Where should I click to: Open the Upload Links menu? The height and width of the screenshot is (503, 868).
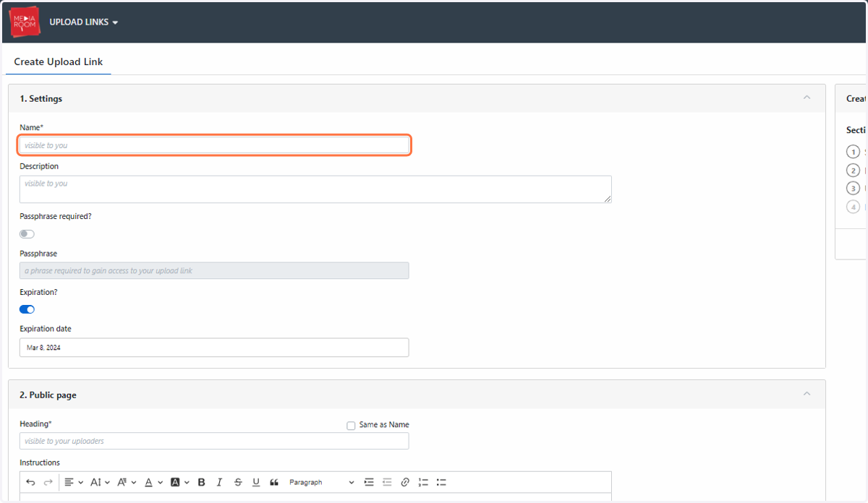84,22
